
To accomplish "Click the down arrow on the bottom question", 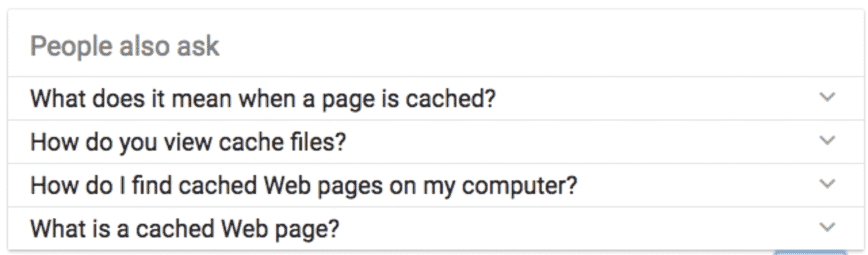I will (x=827, y=227).
